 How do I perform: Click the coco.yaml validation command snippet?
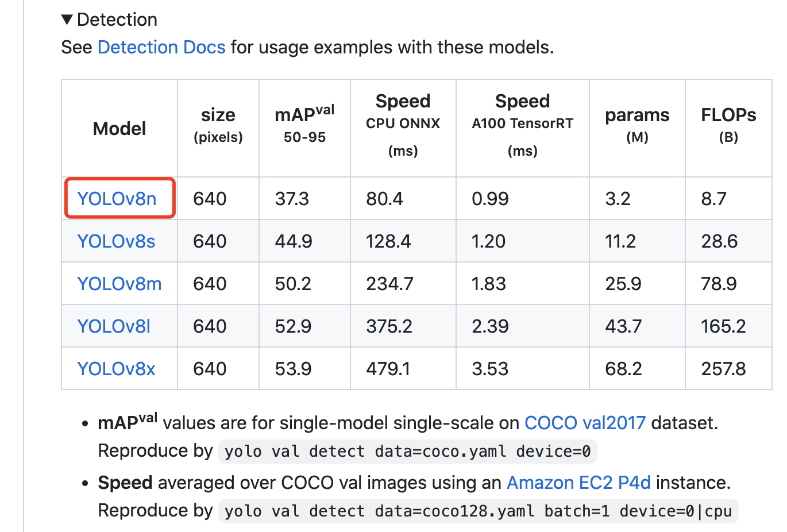(408, 452)
